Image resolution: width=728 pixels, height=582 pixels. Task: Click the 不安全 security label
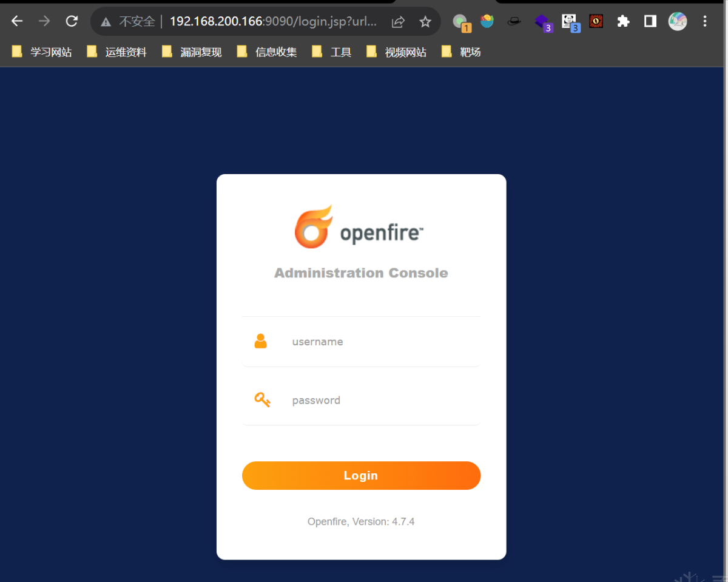[137, 22]
